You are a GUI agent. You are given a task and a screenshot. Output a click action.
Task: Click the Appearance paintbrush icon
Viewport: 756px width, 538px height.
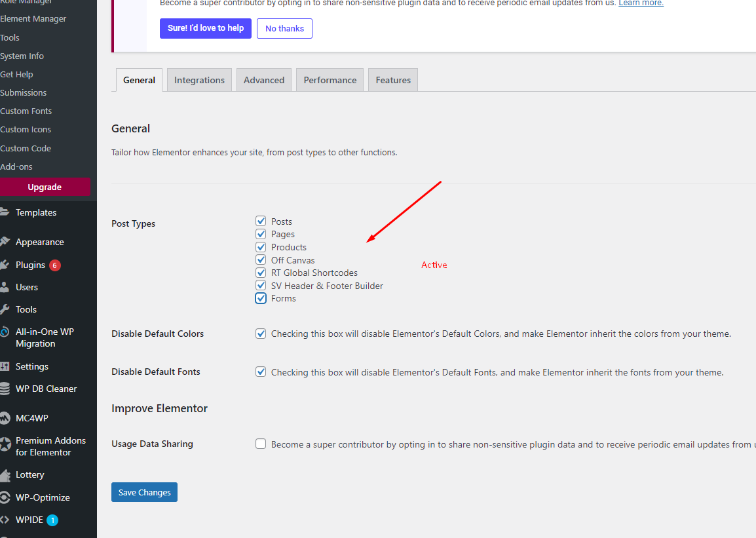(5, 242)
